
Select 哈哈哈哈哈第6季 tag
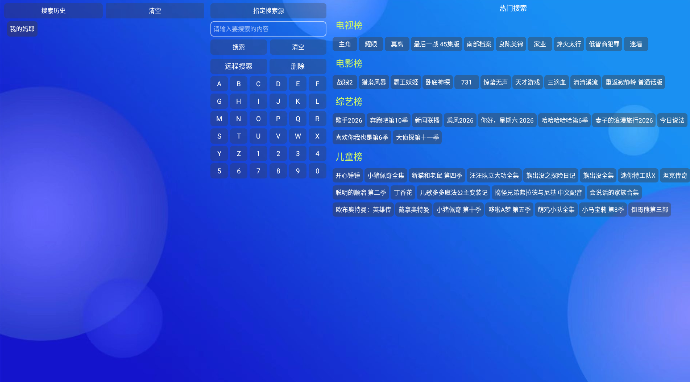click(x=565, y=120)
